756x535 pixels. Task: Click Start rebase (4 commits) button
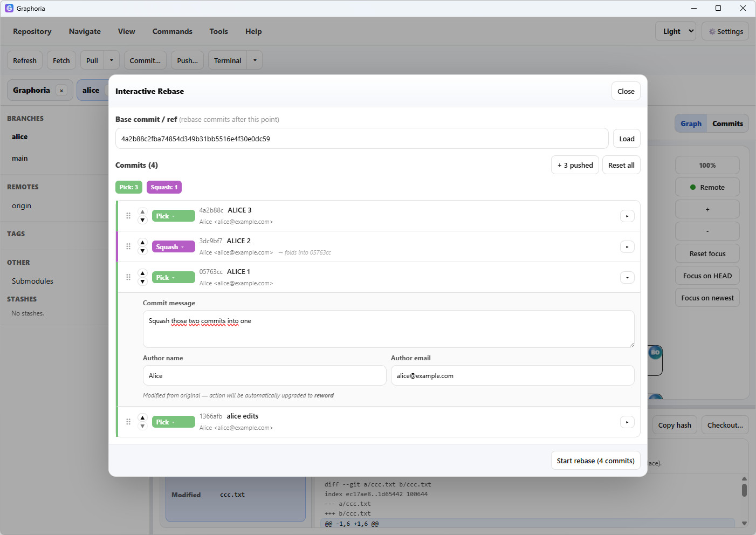click(x=595, y=461)
